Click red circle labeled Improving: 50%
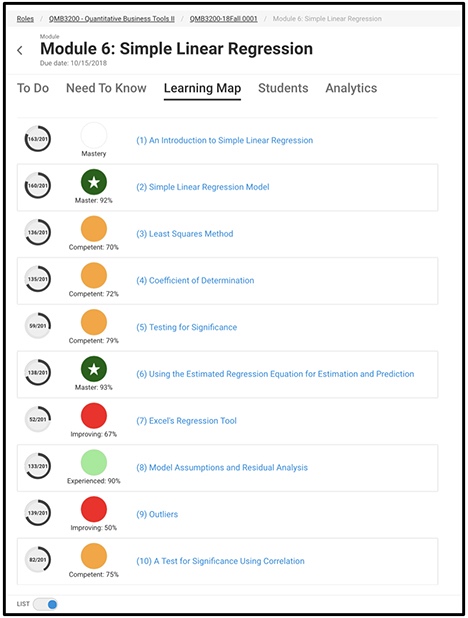This screenshot has height=618, width=468. (94, 509)
